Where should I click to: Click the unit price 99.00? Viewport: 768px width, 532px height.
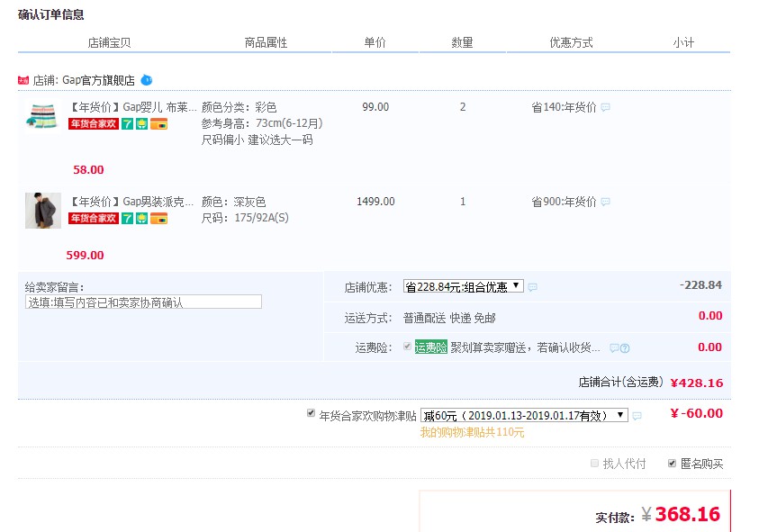375,107
